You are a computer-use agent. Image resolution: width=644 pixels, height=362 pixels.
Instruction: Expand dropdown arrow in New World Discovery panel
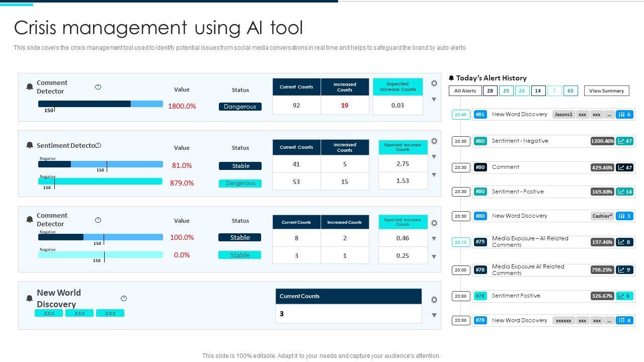(434, 316)
